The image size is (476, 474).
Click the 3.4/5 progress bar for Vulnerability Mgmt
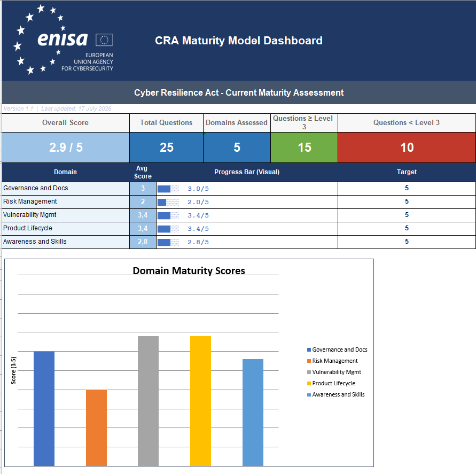click(x=247, y=215)
